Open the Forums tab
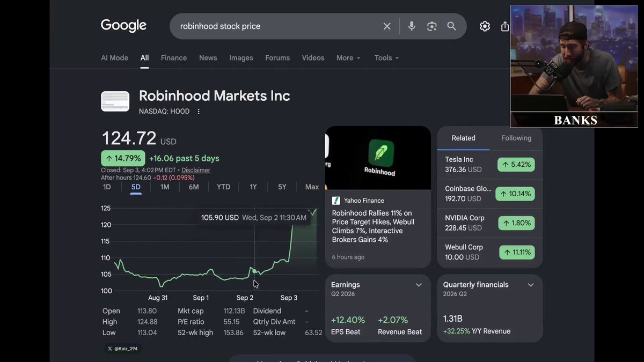Screen dimensions: 644x362 point(277,58)
